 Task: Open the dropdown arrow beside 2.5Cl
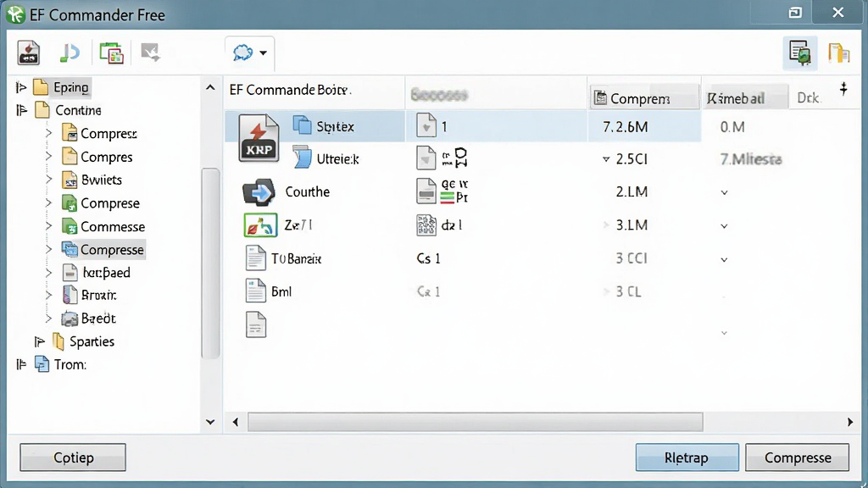pos(606,159)
